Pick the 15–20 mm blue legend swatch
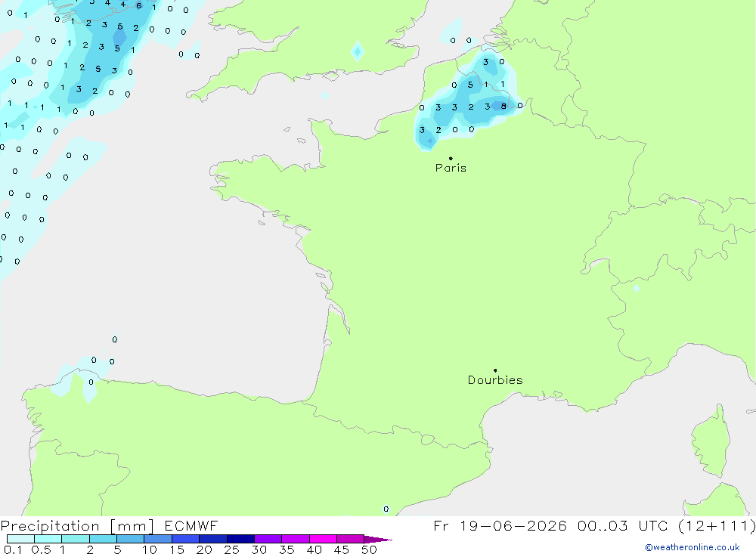Image resolution: width=756 pixels, height=554 pixels. [186, 539]
